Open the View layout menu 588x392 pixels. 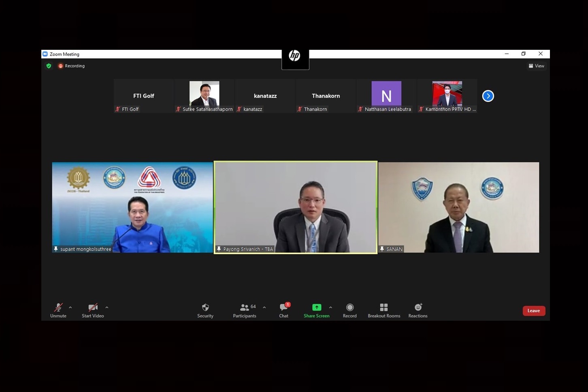click(x=536, y=66)
